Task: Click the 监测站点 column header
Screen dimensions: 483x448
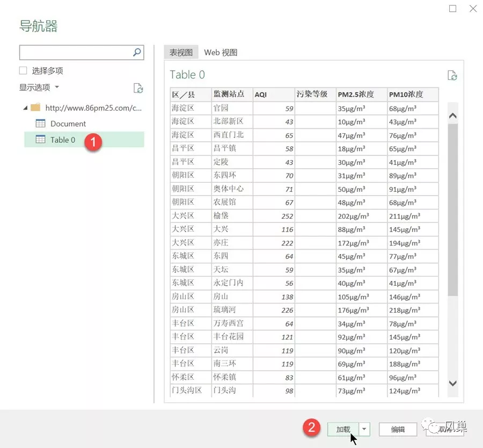Action: click(x=232, y=95)
